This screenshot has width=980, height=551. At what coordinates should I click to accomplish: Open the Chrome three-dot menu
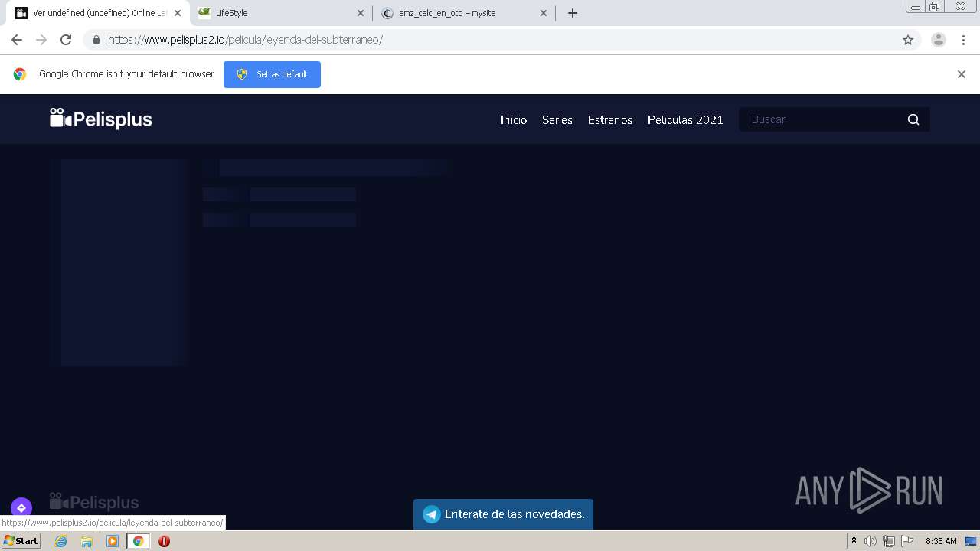(x=963, y=40)
